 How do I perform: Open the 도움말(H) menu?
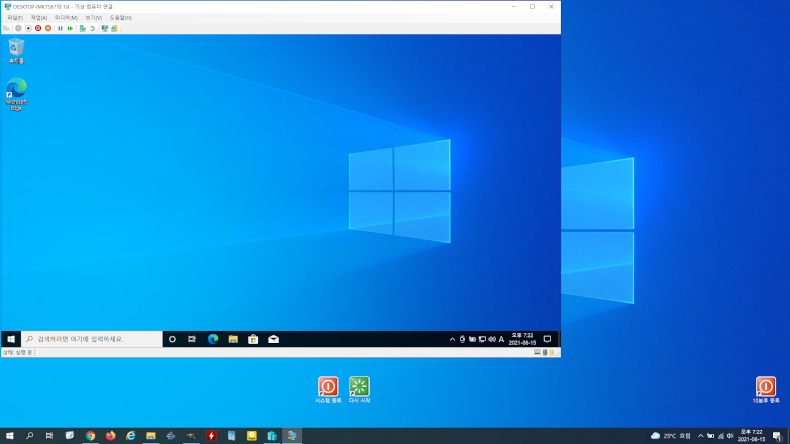click(x=121, y=18)
